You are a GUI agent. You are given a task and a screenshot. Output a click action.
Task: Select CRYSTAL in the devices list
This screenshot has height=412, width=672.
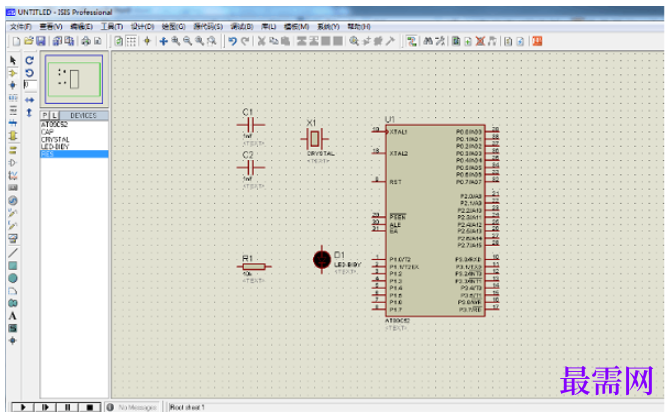pyautogui.click(x=55, y=139)
